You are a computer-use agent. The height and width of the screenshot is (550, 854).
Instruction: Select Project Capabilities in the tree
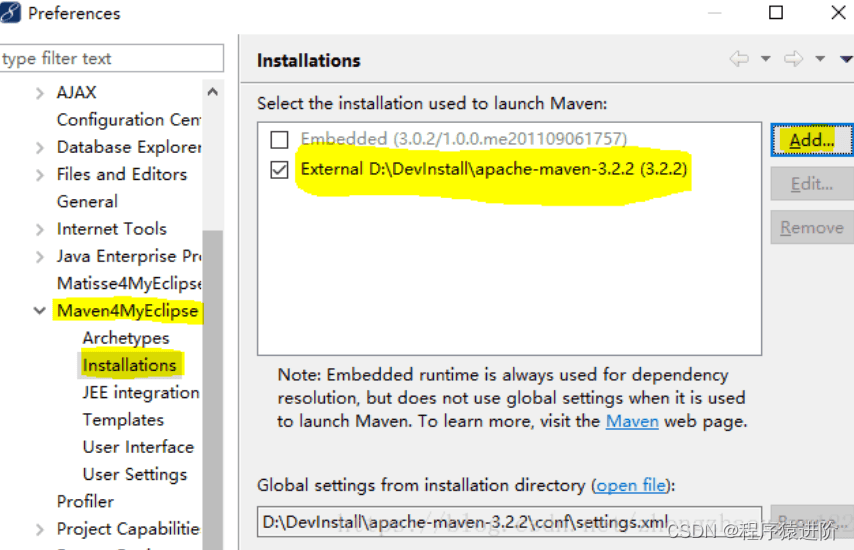(128, 529)
